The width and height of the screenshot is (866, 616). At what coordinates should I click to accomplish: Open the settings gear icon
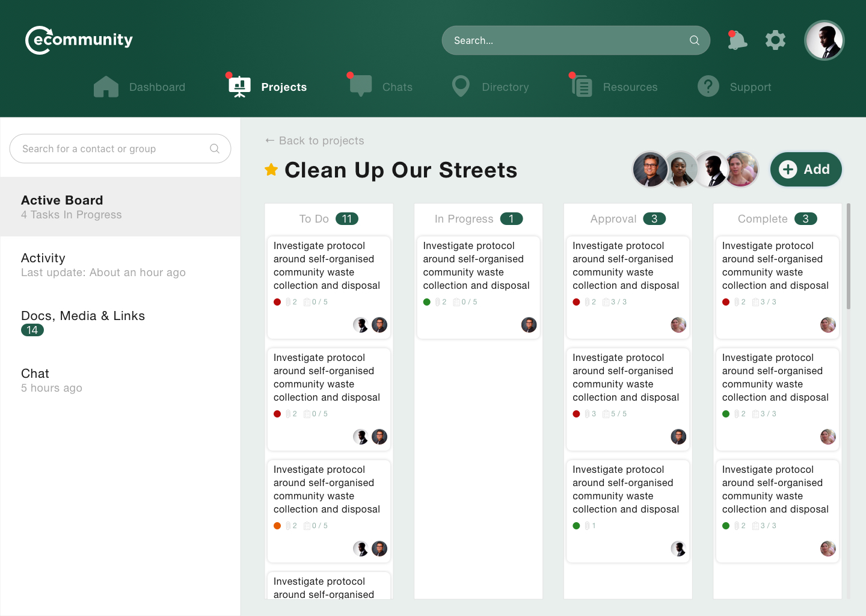coord(775,40)
